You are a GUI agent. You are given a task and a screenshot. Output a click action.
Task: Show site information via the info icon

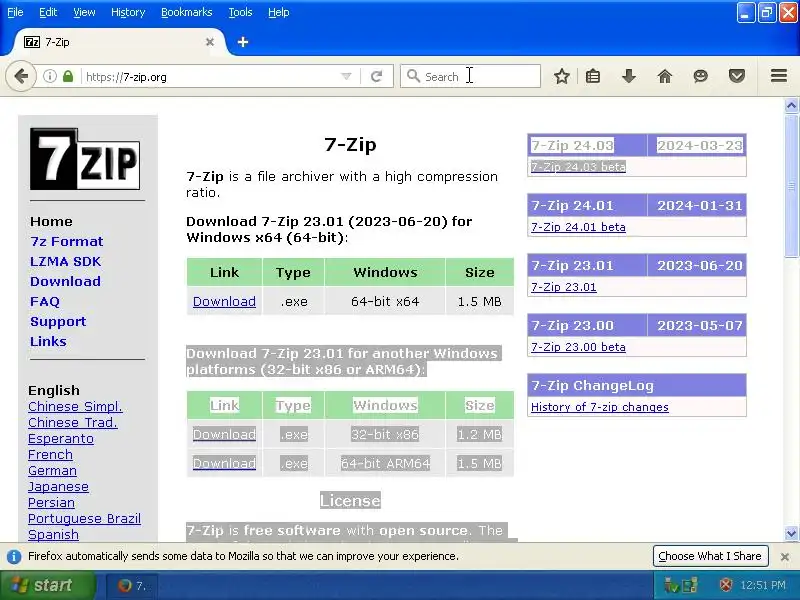49,77
